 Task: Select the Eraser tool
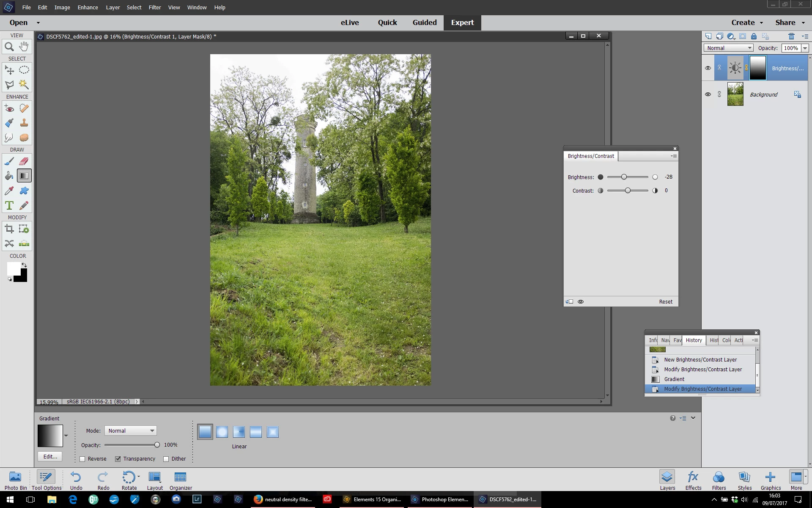coord(24,161)
